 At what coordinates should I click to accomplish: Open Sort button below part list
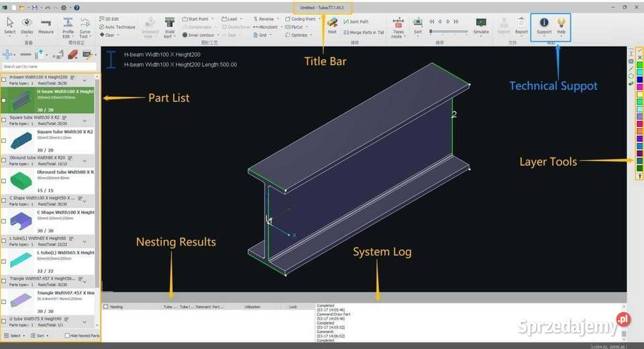coord(40,336)
